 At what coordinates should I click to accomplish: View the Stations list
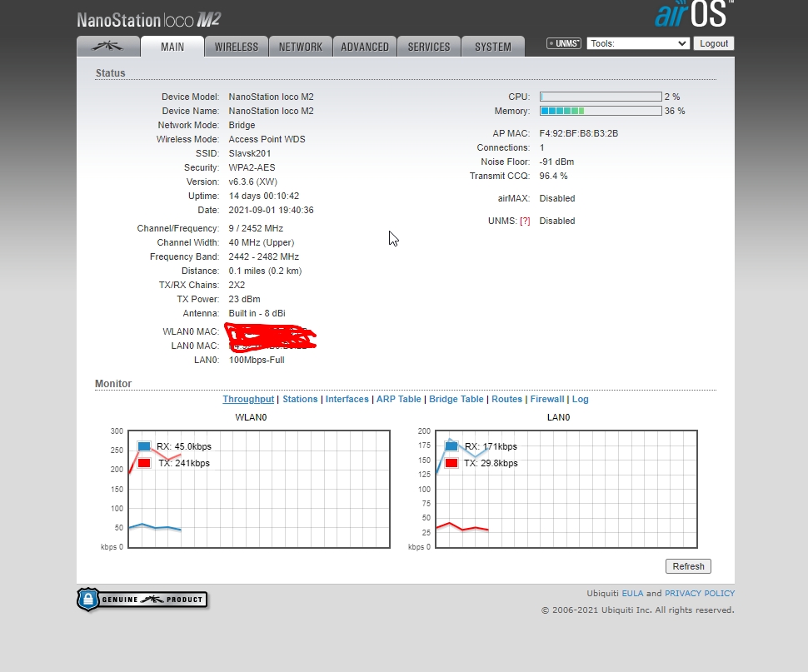[x=300, y=399]
